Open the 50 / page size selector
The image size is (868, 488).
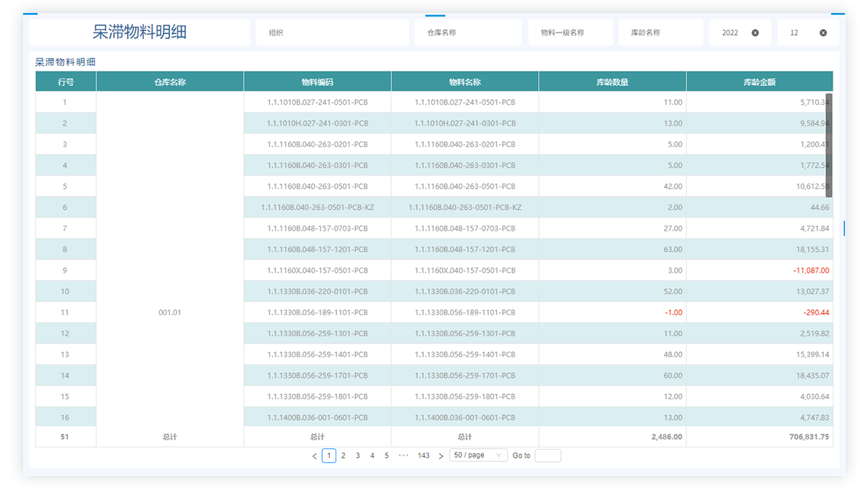[x=478, y=455]
